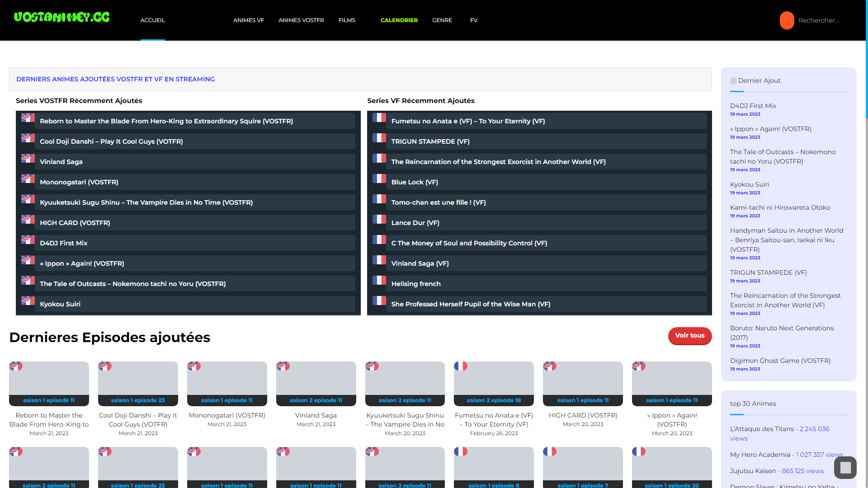
Task: Click flag badge on Kyuuketsuki Sugu Shinu episode card
Action: (372, 366)
